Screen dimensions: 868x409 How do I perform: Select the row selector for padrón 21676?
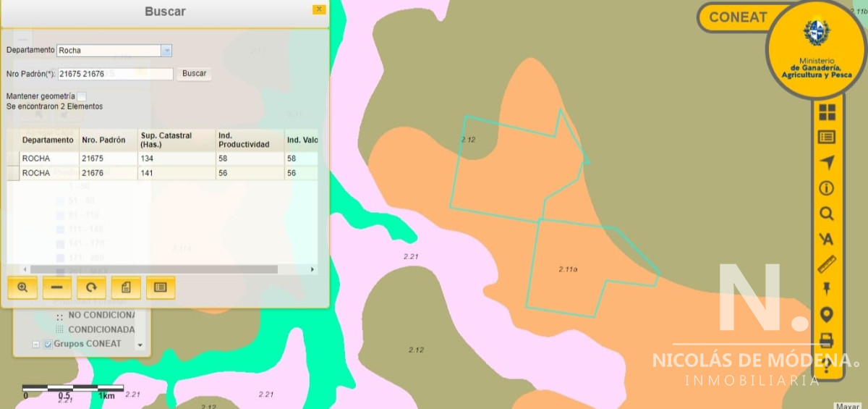pos(13,173)
